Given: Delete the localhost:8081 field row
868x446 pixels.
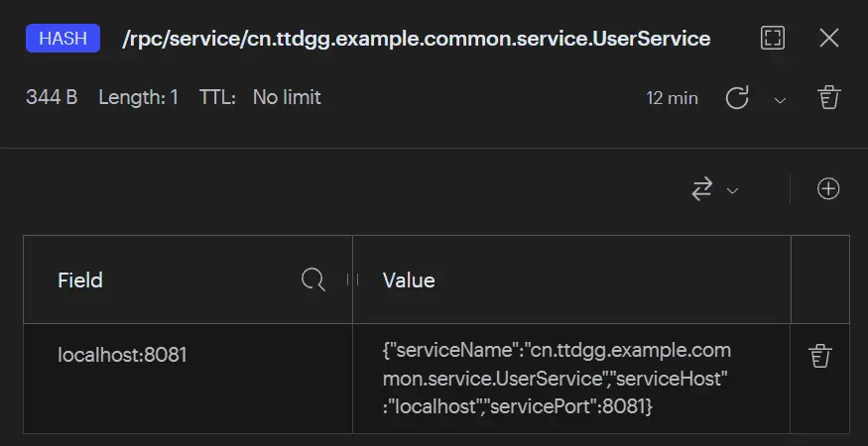Looking at the screenshot, I should tap(819, 355).
